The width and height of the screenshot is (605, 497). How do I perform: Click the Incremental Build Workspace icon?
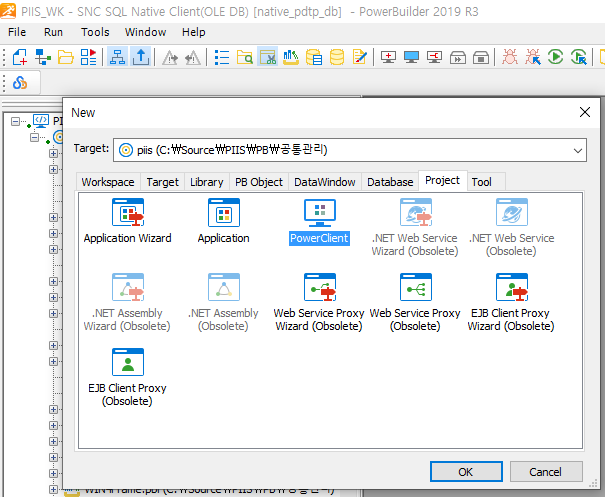pos(388,57)
